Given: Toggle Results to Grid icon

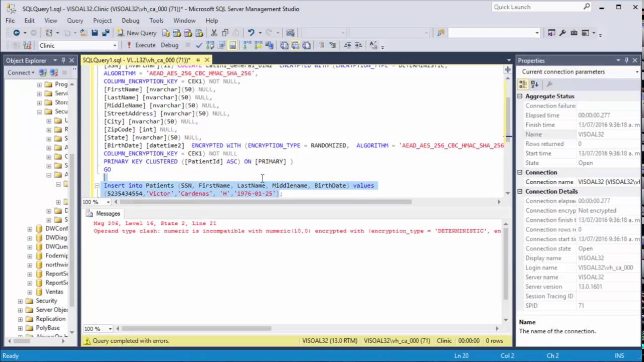Looking at the screenshot, I should (x=295, y=45).
